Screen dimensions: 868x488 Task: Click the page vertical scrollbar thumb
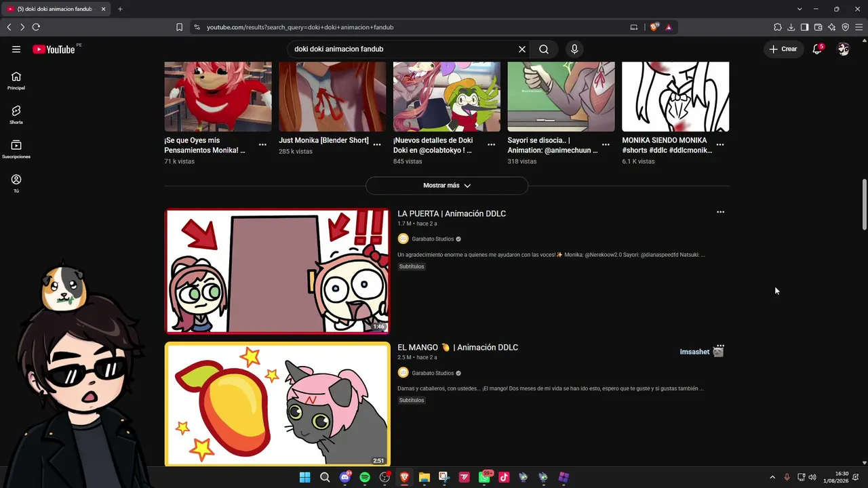[x=864, y=205]
